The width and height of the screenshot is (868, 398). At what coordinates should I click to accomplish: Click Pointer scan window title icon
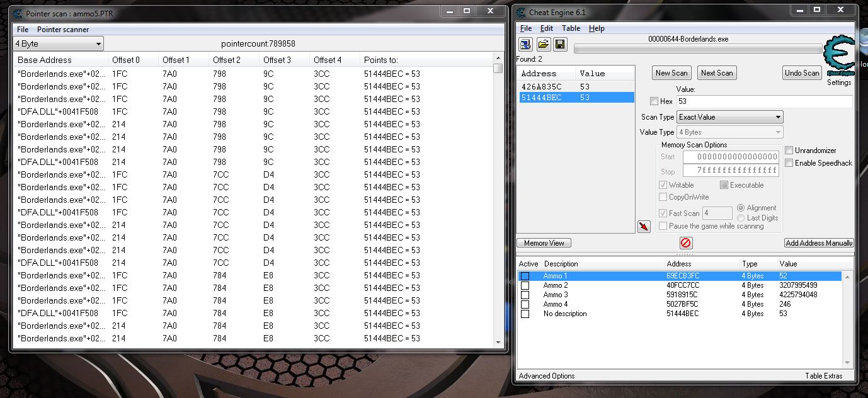pyautogui.click(x=18, y=13)
